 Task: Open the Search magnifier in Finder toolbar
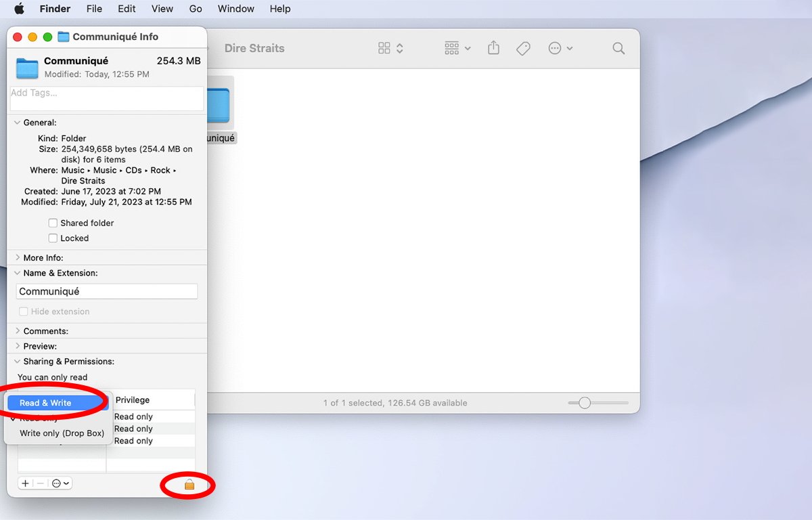pyautogui.click(x=618, y=48)
